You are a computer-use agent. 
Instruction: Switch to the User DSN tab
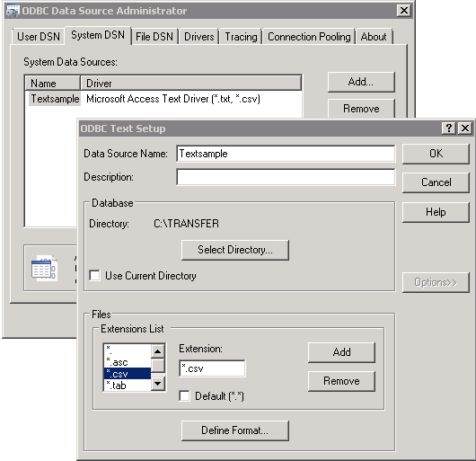click(x=39, y=37)
